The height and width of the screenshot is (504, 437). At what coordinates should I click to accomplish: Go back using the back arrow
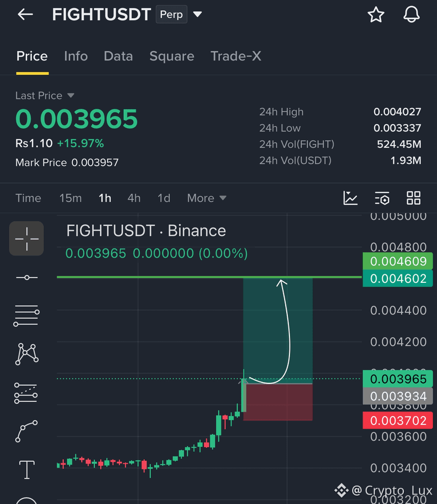pyautogui.click(x=25, y=14)
